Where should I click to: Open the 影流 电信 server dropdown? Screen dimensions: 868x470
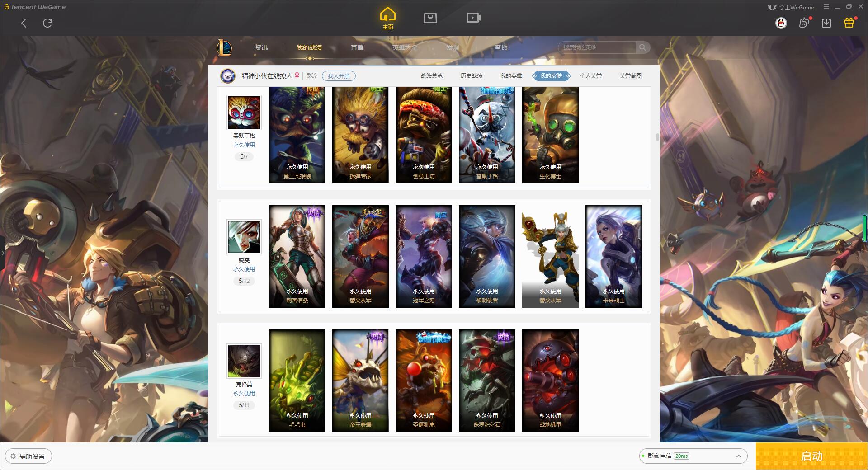pos(693,456)
